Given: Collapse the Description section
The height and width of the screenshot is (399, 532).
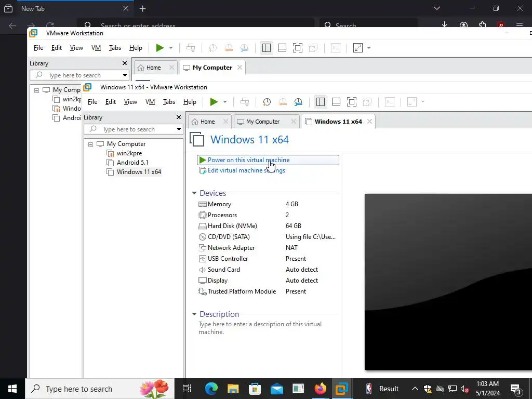Looking at the screenshot, I should click(194, 314).
